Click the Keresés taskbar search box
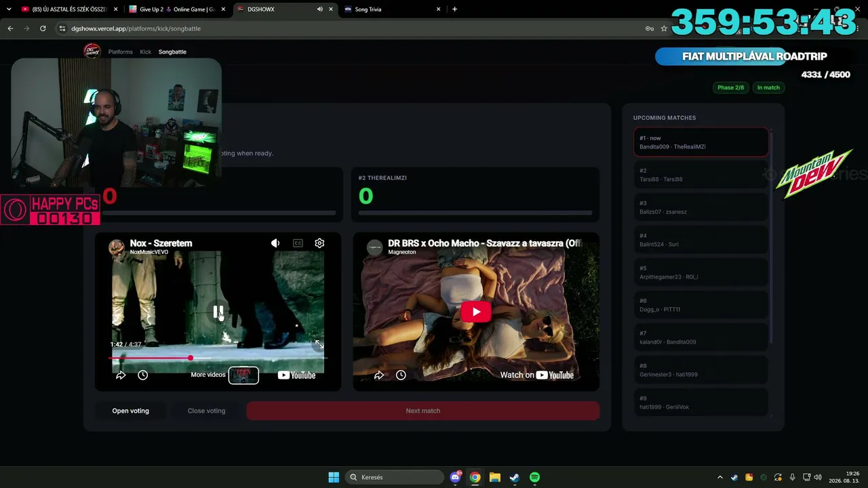The image size is (868, 488). 393,477
